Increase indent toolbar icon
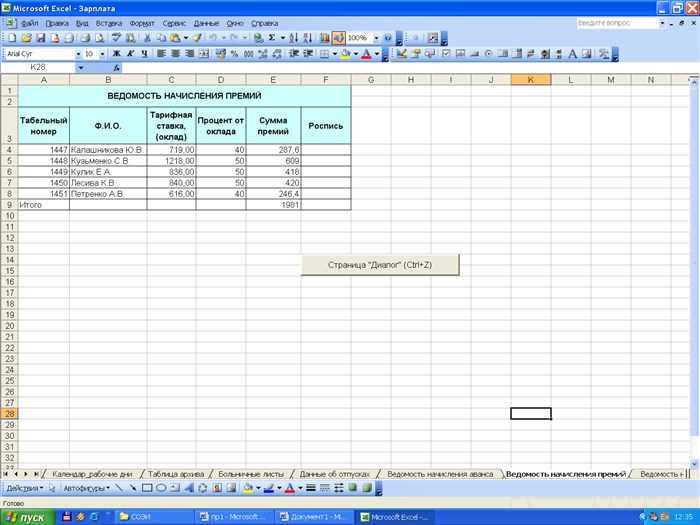The image size is (700, 525). coord(308,54)
